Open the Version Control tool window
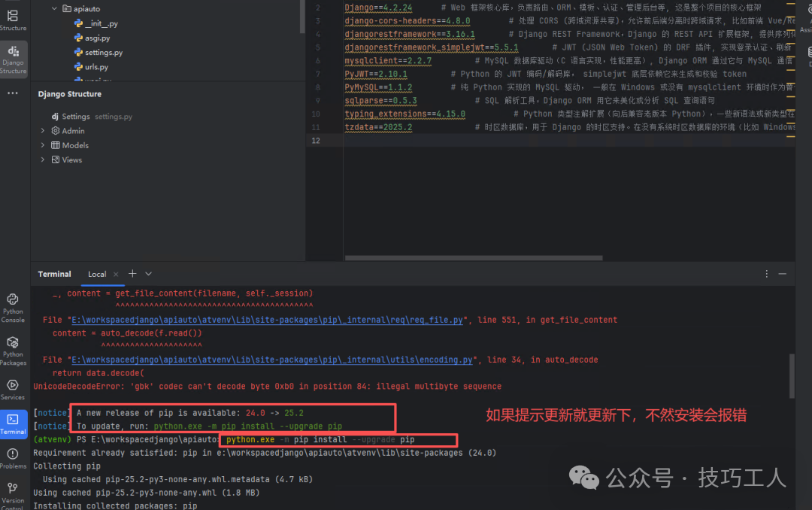Image resolution: width=812 pixels, height=510 pixels. pyautogui.click(x=13, y=495)
